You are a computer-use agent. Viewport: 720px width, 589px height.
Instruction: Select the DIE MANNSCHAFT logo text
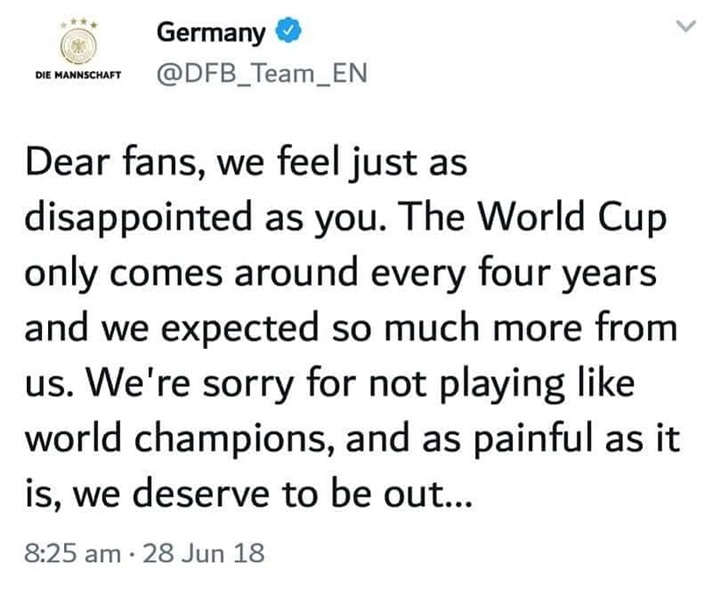tap(78, 75)
